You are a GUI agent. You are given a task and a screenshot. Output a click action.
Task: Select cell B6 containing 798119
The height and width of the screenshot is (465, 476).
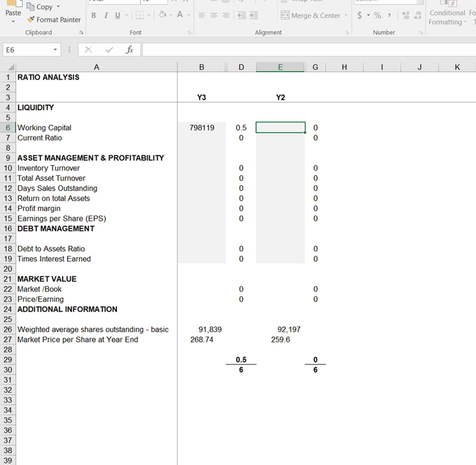[202, 127]
